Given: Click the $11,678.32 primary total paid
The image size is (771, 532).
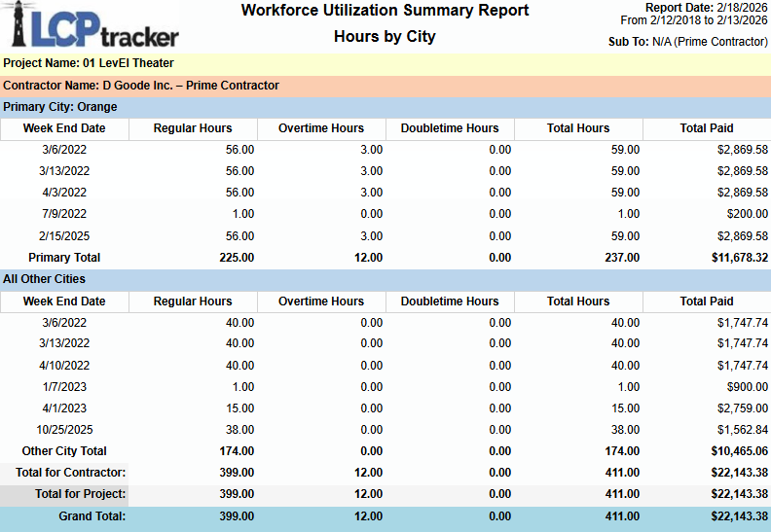Looking at the screenshot, I should coord(740,258).
